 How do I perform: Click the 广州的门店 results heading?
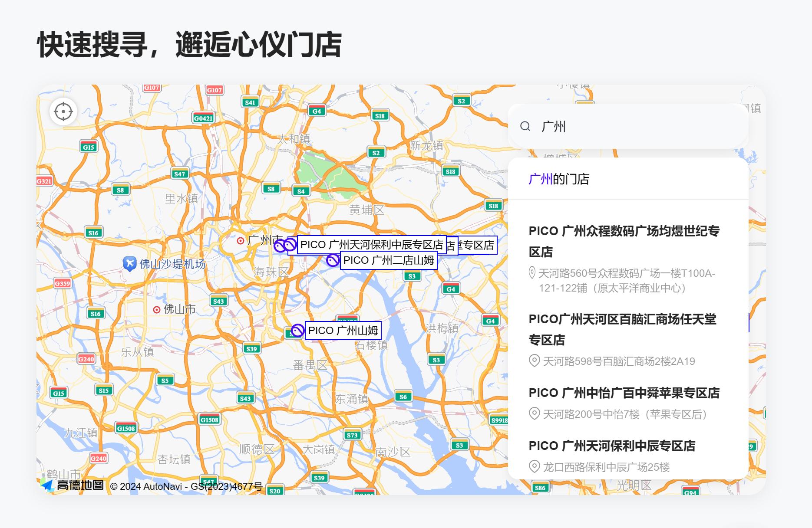559,179
